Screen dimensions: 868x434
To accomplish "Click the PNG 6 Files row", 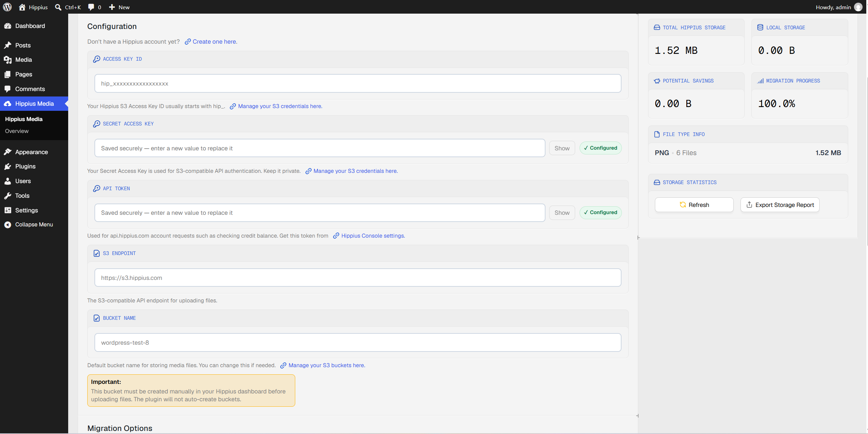I will click(748, 153).
